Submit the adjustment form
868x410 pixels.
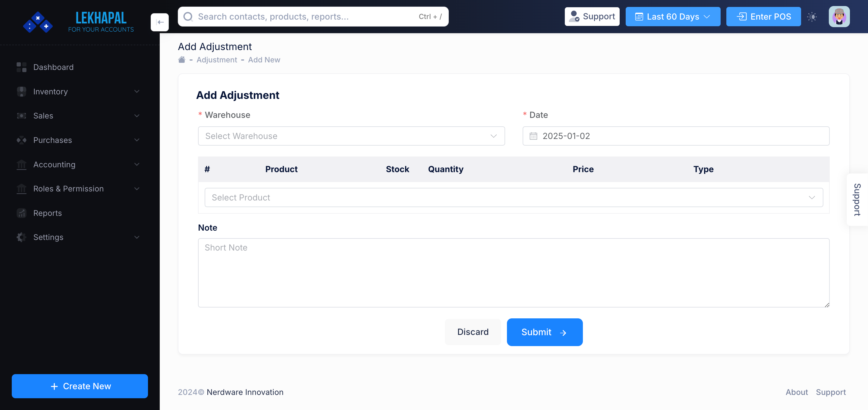(x=544, y=332)
